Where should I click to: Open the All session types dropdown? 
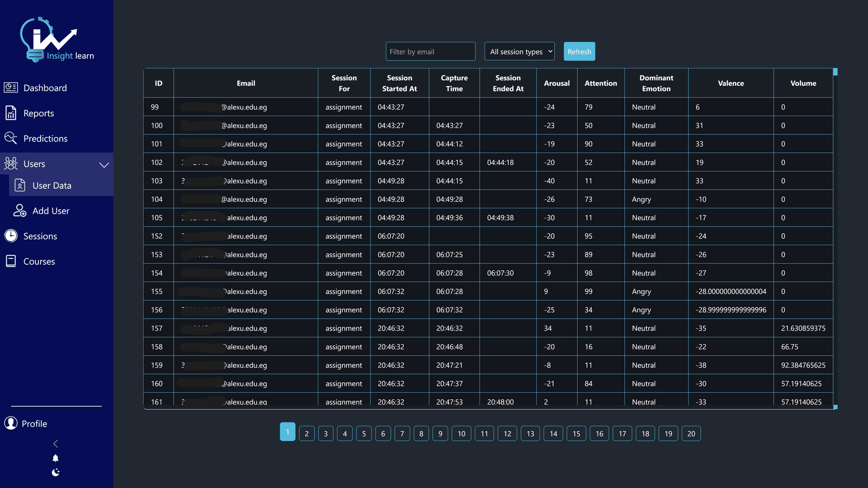[x=519, y=51]
